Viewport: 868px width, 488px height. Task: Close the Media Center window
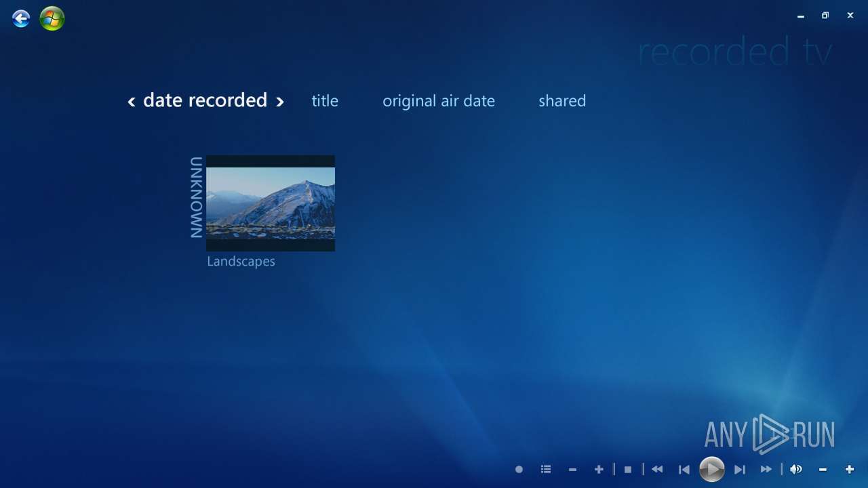click(x=850, y=16)
